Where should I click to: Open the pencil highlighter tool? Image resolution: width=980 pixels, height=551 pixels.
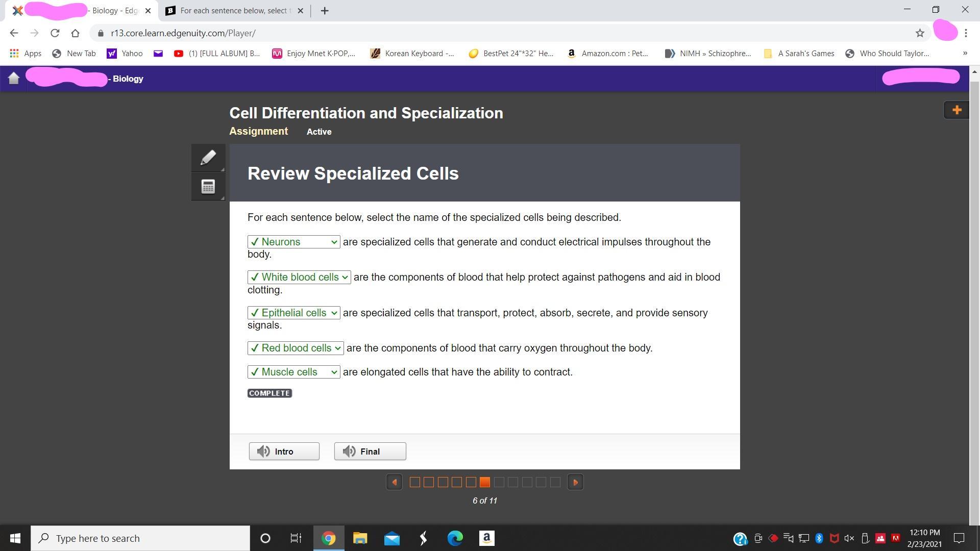click(208, 158)
